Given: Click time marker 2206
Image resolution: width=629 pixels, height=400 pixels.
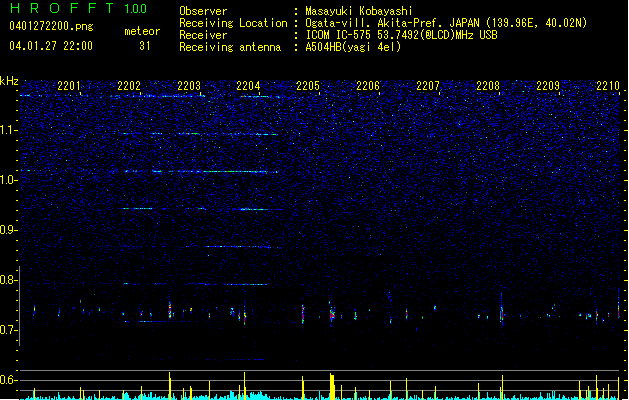Looking at the screenshot, I should [x=368, y=85].
